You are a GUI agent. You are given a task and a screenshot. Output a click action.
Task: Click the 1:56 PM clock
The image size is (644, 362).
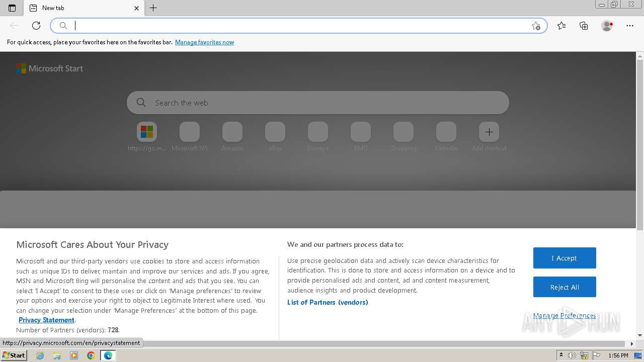click(618, 355)
